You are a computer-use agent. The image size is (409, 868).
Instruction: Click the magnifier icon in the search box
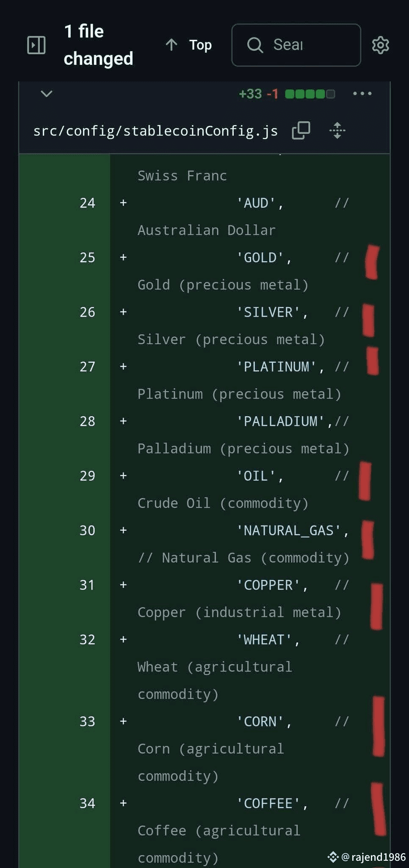[255, 45]
